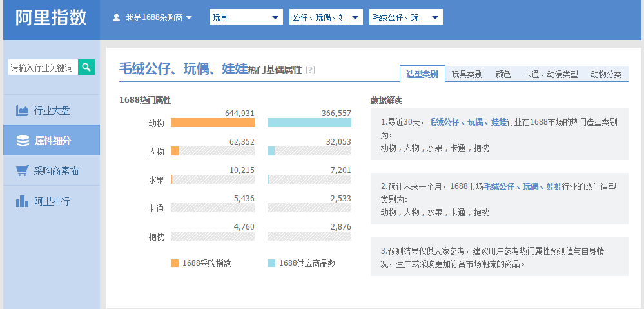Click the 属性细分 layers icon
This screenshot has width=644, height=309.
[x=23, y=141]
